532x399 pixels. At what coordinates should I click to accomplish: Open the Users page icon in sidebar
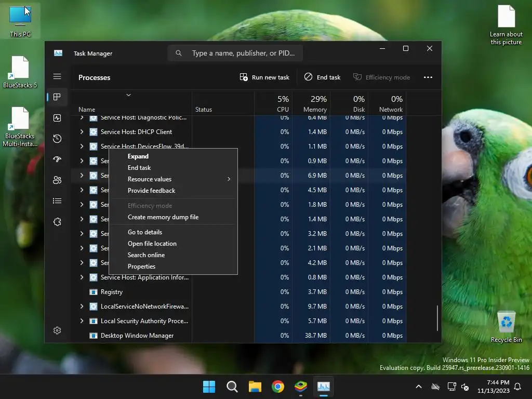(57, 180)
